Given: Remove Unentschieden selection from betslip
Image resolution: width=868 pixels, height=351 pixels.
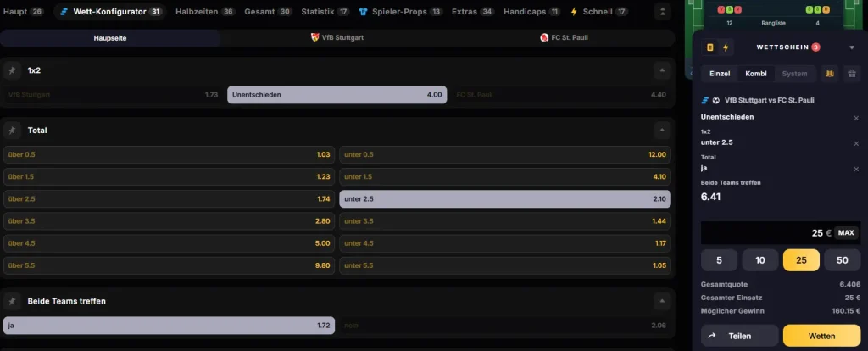Looking at the screenshot, I should point(856,118).
